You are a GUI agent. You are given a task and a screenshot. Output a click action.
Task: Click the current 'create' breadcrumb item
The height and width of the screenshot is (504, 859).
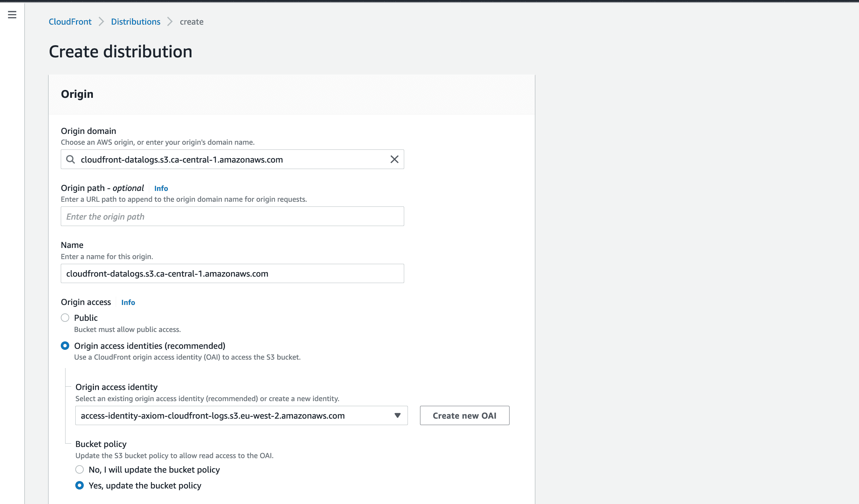tap(191, 22)
